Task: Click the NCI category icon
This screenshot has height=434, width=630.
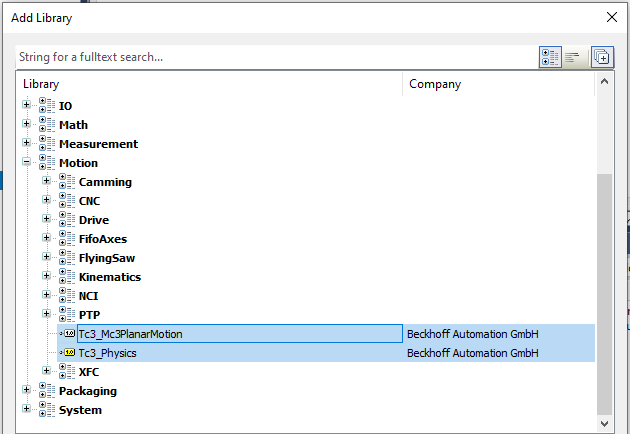Action: pyautogui.click(x=67, y=296)
